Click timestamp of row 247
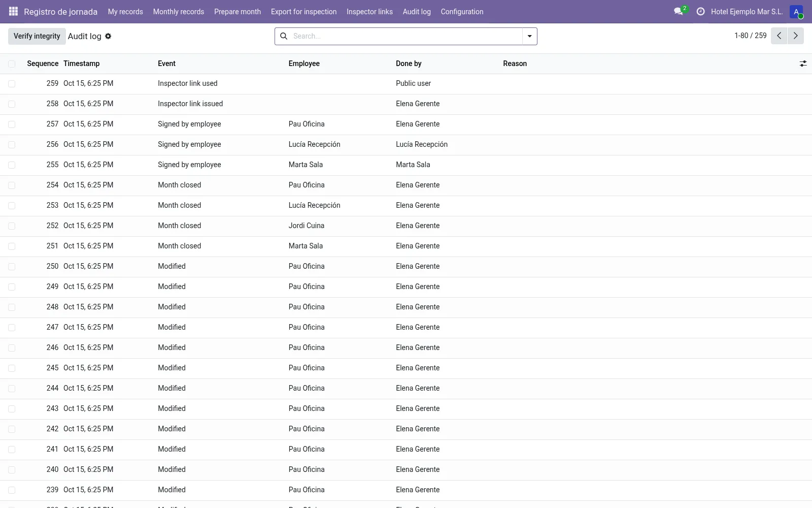Screen dimensions: 812x508 88,327
